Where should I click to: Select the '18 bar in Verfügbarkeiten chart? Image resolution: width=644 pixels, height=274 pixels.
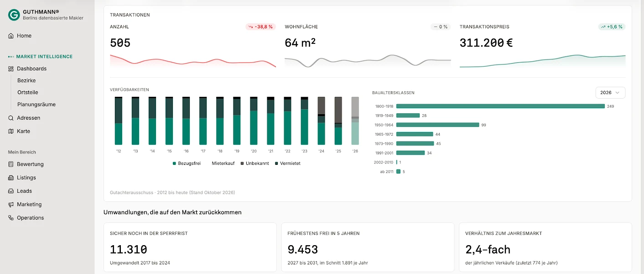click(x=220, y=121)
